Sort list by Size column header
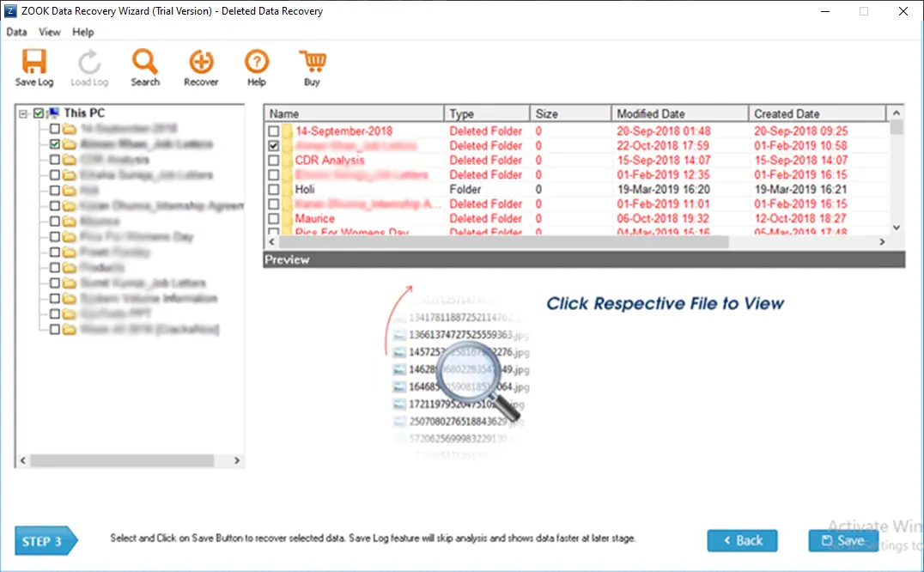Screen dimensions: 924x572 click(570, 113)
